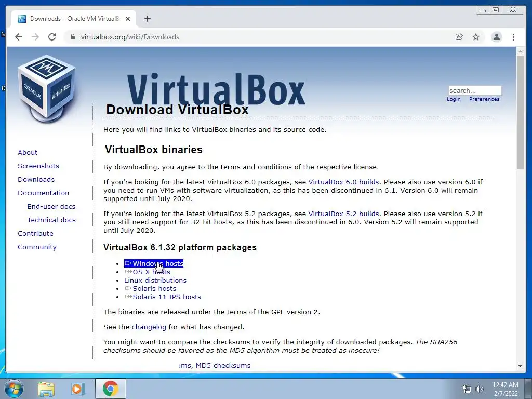The width and height of the screenshot is (532, 399).
Task: Bookmark this page with the star
Action: [x=476, y=37]
